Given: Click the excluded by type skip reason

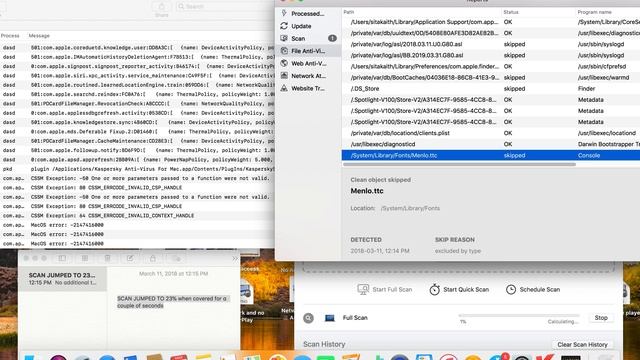Looking at the screenshot, I should pos(458,251).
